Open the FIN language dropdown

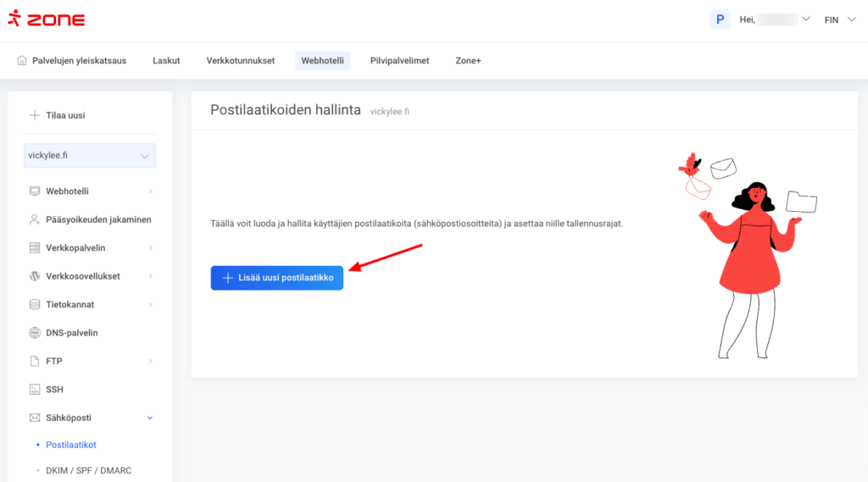pyautogui.click(x=839, y=19)
